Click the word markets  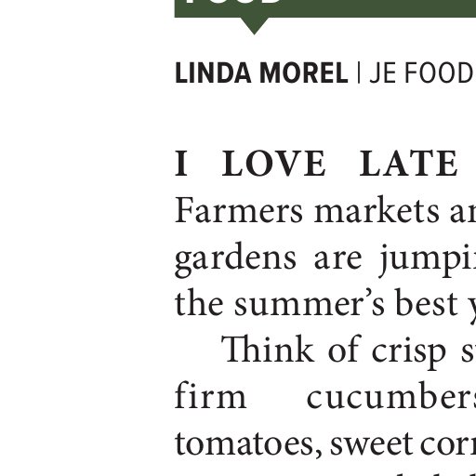(377, 211)
